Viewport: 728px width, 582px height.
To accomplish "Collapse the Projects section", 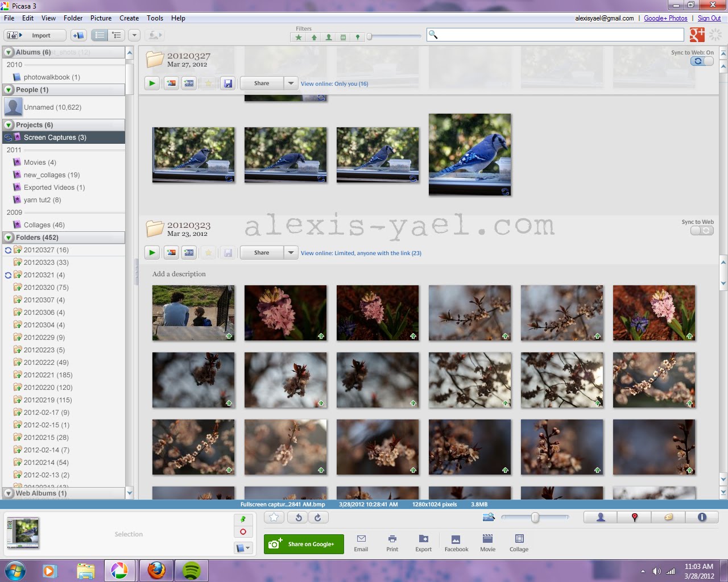I will tap(8, 125).
